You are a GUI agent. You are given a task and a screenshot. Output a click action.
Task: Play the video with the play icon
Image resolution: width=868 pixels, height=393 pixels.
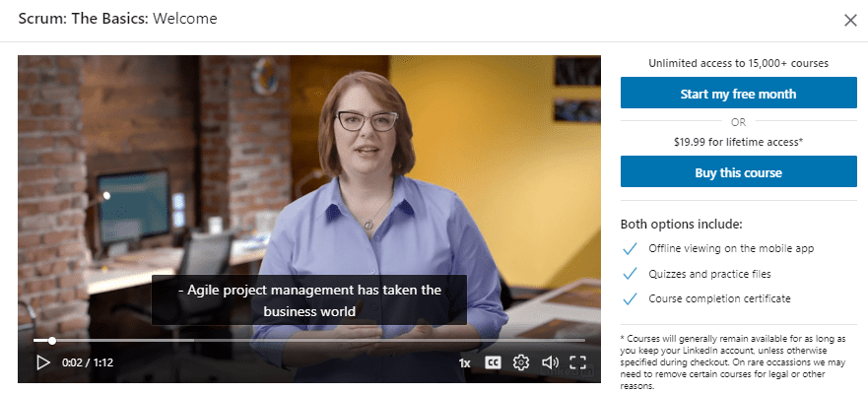(x=43, y=362)
